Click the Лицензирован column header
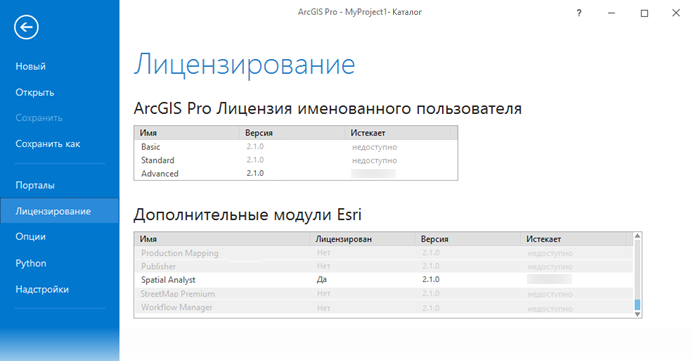Image resolution: width=692 pixels, height=361 pixels. [343, 239]
